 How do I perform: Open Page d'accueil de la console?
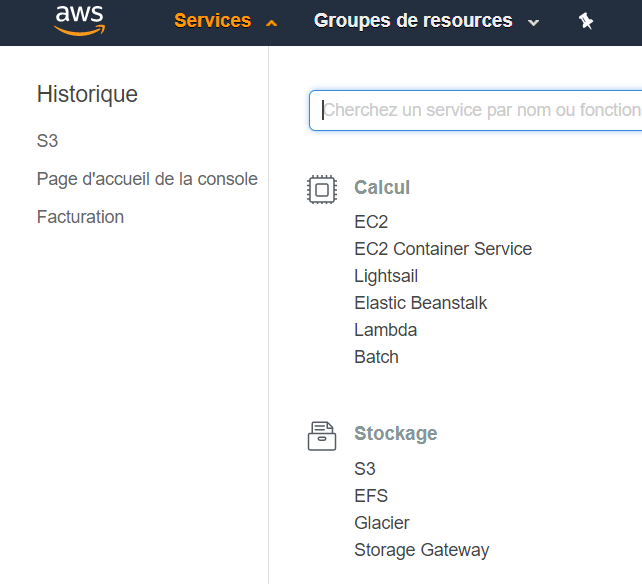point(147,179)
